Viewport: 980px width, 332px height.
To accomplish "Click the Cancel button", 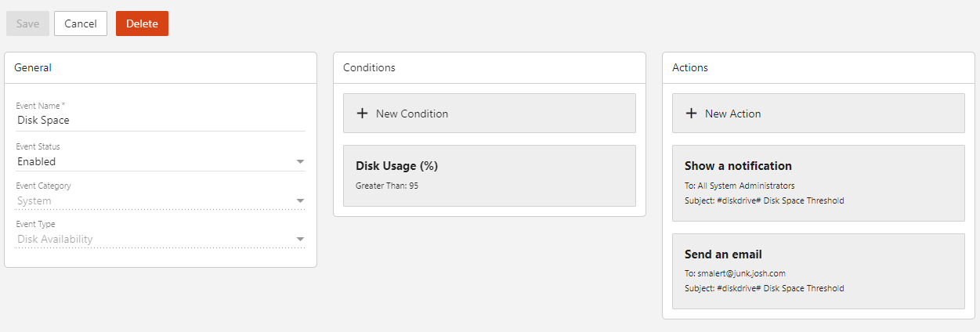I will click(x=81, y=23).
